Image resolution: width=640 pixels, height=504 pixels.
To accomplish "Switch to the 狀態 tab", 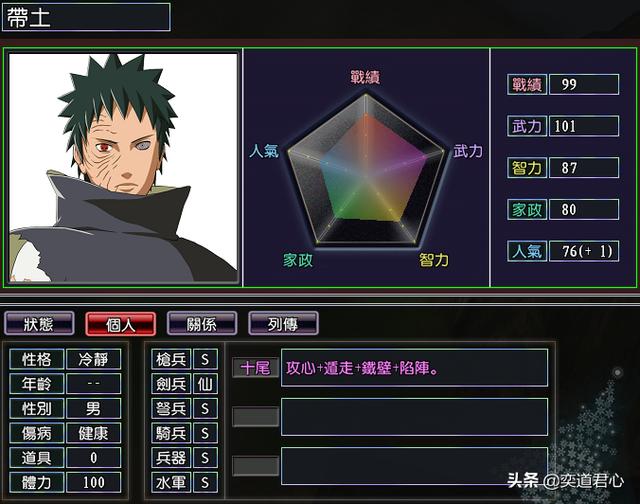I will pyautogui.click(x=39, y=324).
